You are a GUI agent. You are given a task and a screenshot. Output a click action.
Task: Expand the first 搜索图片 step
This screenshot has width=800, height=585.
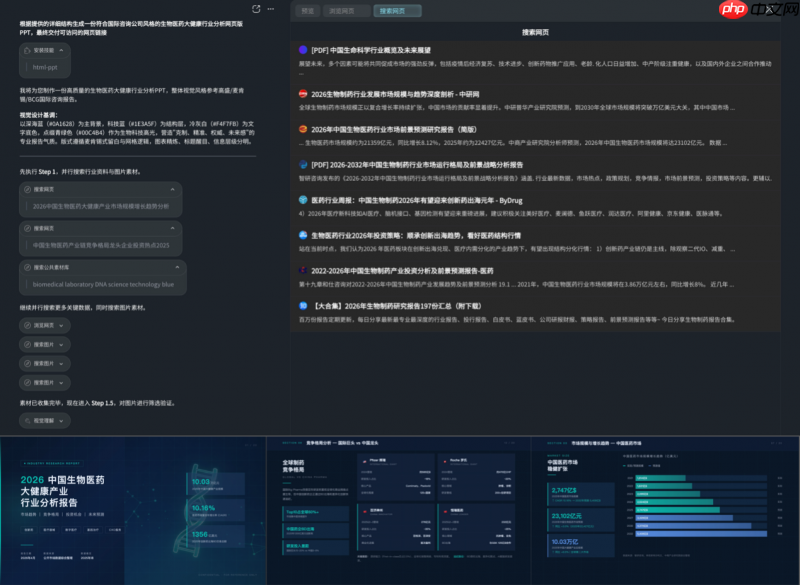coord(45,345)
